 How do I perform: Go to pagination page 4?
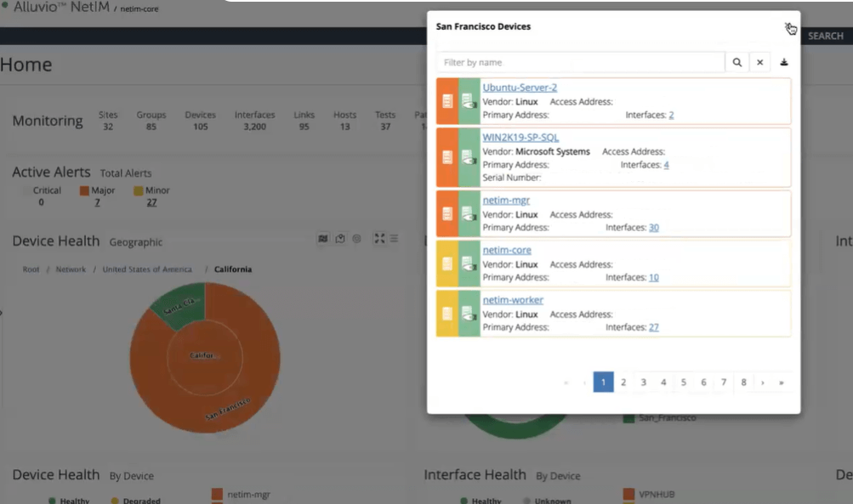[663, 382]
